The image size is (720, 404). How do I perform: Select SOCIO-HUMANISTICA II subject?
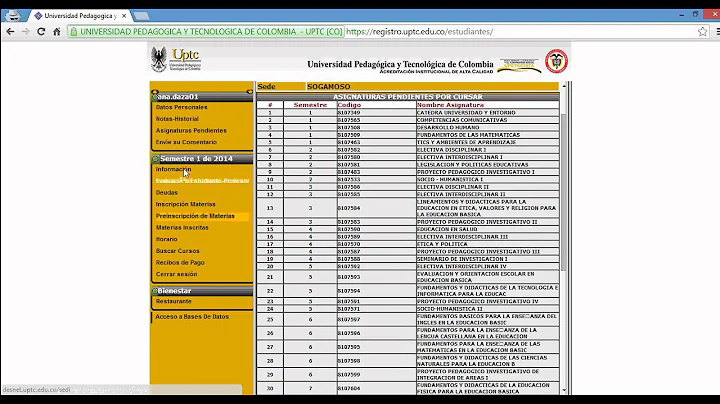450,309
